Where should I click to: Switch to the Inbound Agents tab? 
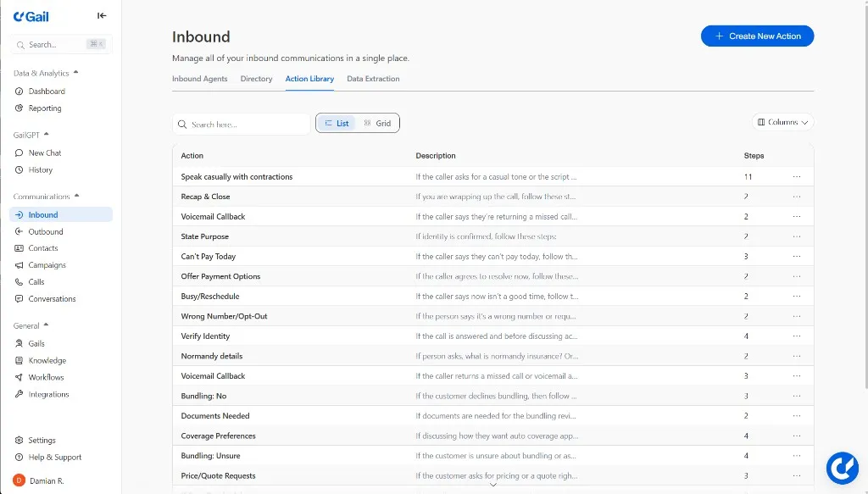coord(200,79)
